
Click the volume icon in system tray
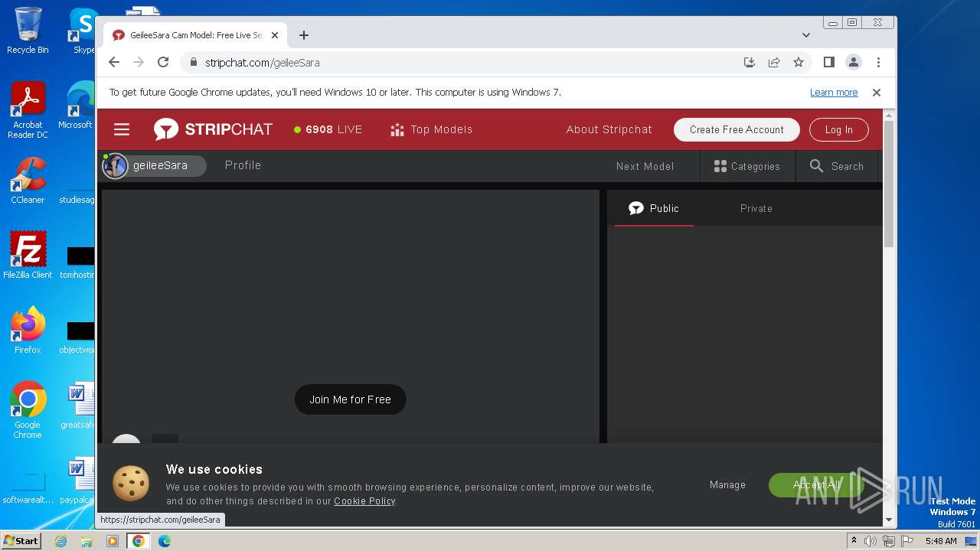871,541
